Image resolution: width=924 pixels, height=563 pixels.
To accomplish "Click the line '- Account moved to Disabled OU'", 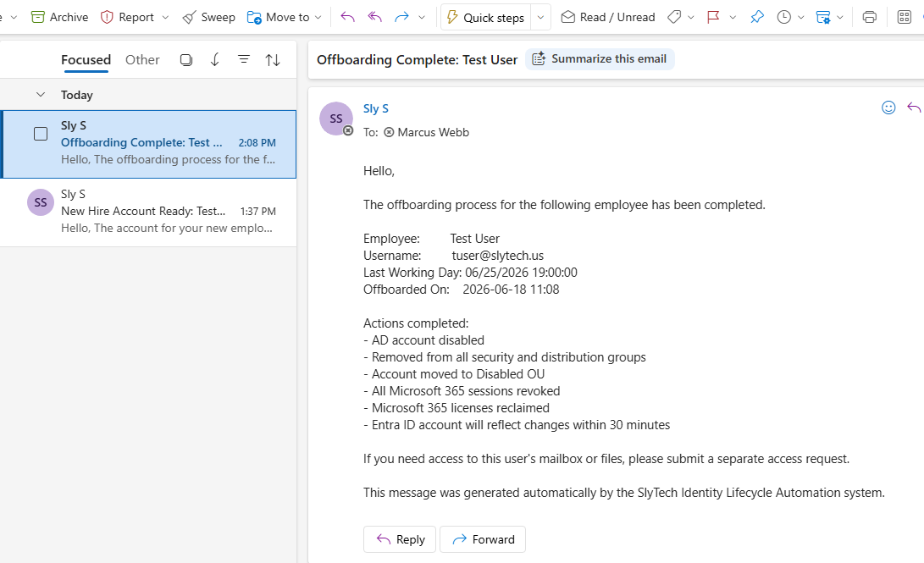I will tap(454, 374).
